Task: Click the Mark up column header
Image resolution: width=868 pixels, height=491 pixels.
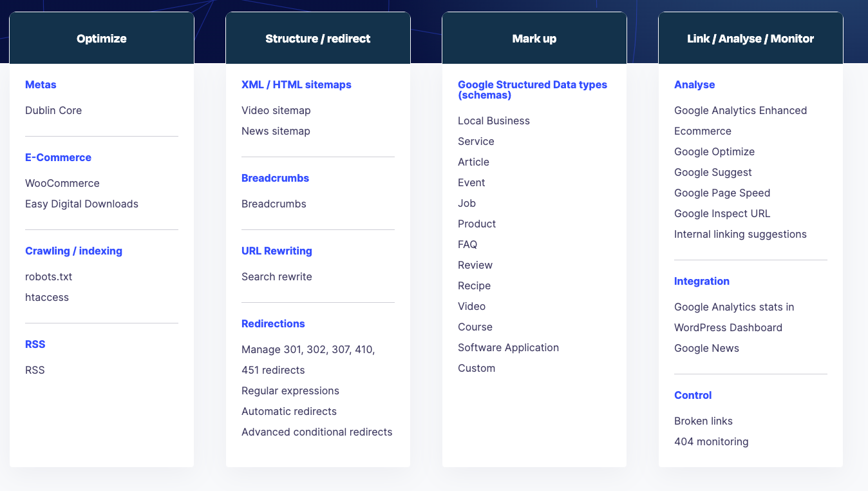Action: click(x=534, y=39)
